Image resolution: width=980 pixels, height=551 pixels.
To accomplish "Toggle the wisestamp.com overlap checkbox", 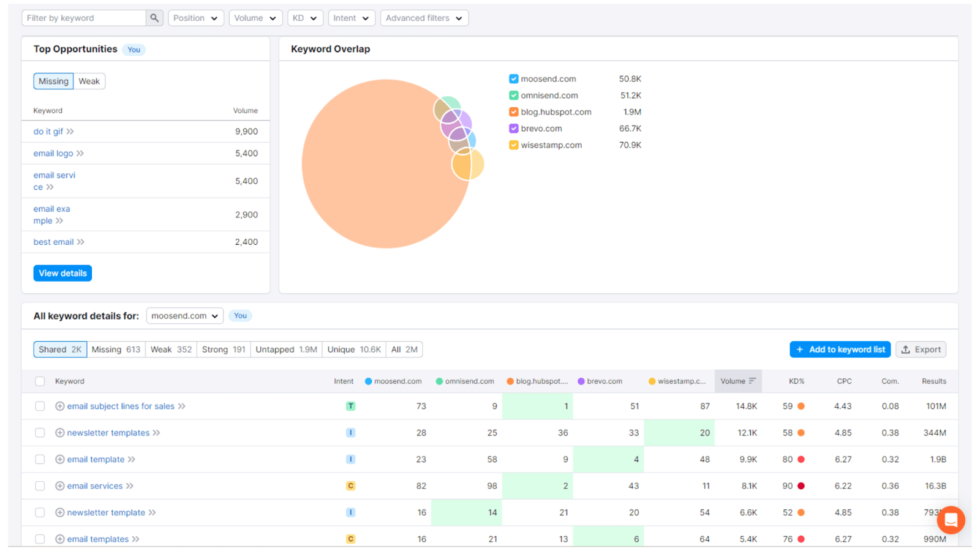I will click(514, 145).
